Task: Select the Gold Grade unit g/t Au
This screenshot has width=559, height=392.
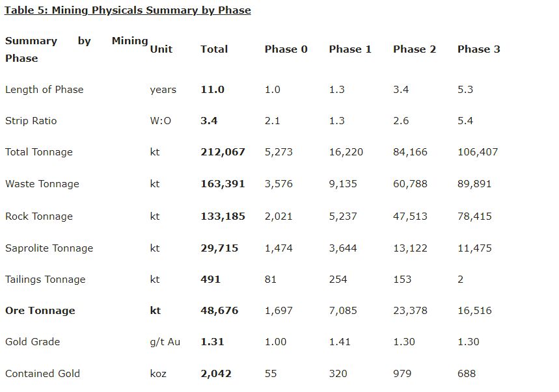Action: (x=165, y=342)
